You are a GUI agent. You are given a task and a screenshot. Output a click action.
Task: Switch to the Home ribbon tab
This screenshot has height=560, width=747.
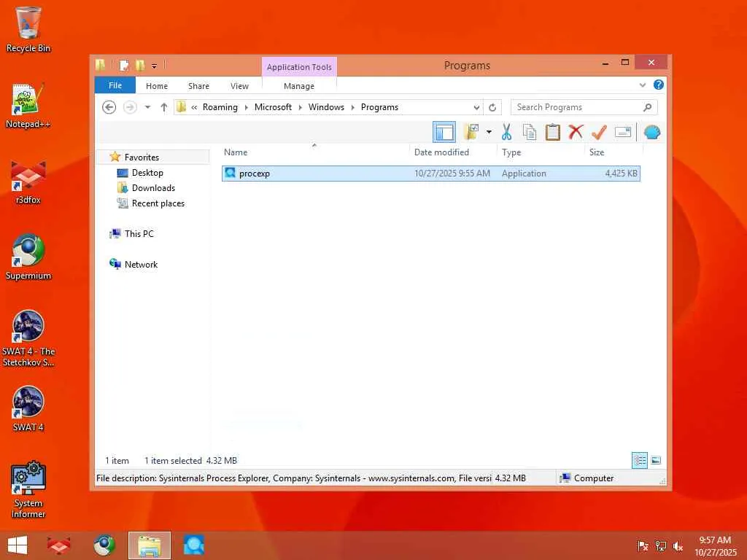coord(157,86)
